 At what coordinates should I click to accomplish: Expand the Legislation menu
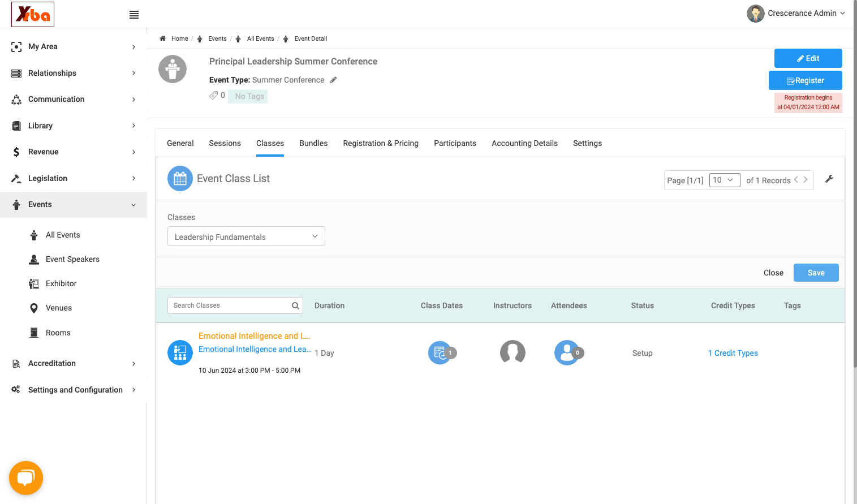click(x=74, y=178)
